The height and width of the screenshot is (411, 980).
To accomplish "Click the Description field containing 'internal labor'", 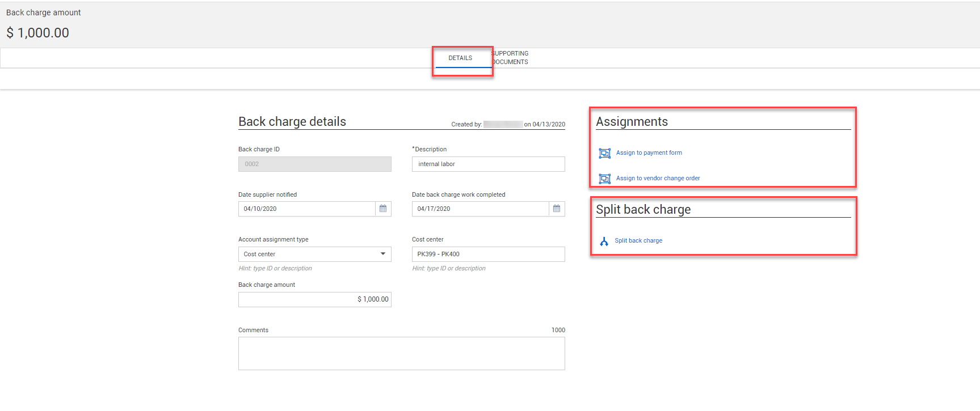I will tap(488, 164).
